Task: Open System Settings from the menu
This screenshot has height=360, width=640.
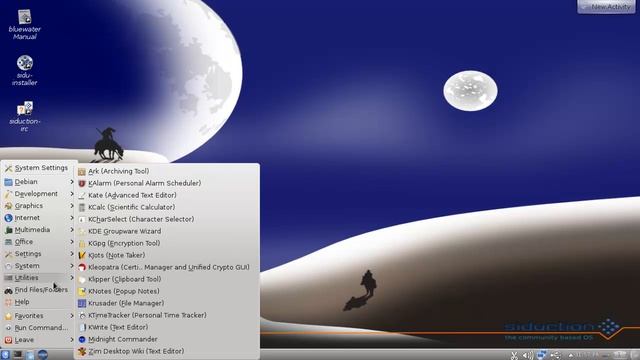Action: pos(39,168)
